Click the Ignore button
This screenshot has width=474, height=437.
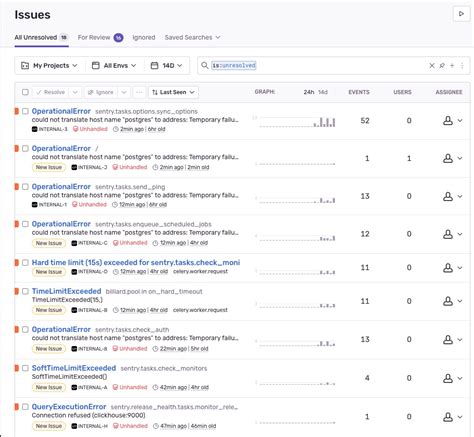coord(101,92)
